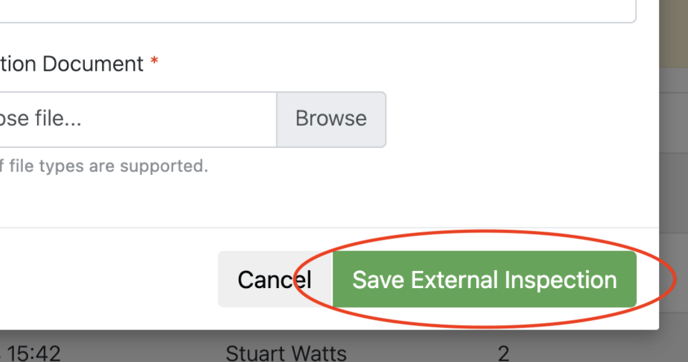Click the red required asterisk
688x362 pixels.
154,61
